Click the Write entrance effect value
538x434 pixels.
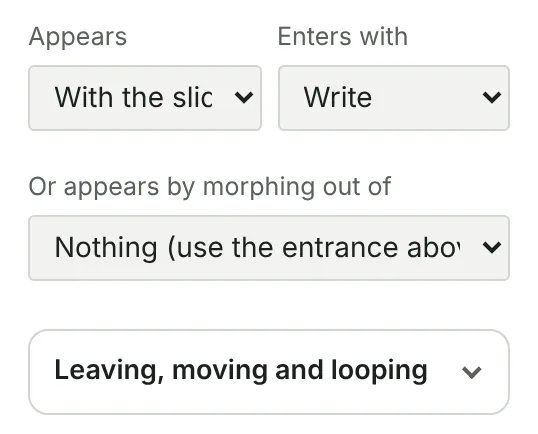pos(338,97)
